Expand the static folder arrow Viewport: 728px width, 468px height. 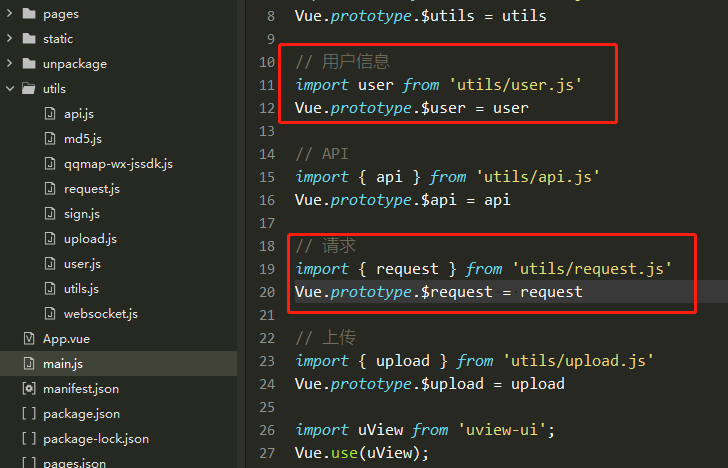pos(9,38)
